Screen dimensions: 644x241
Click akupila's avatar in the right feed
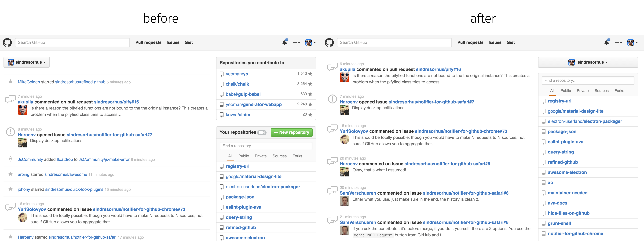coord(344,77)
